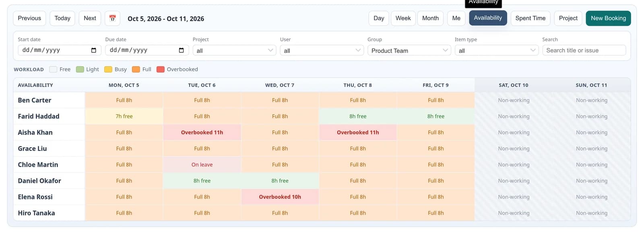Select Daniel Okafor row name
The height and width of the screenshot is (235, 644).
pyautogui.click(x=39, y=181)
